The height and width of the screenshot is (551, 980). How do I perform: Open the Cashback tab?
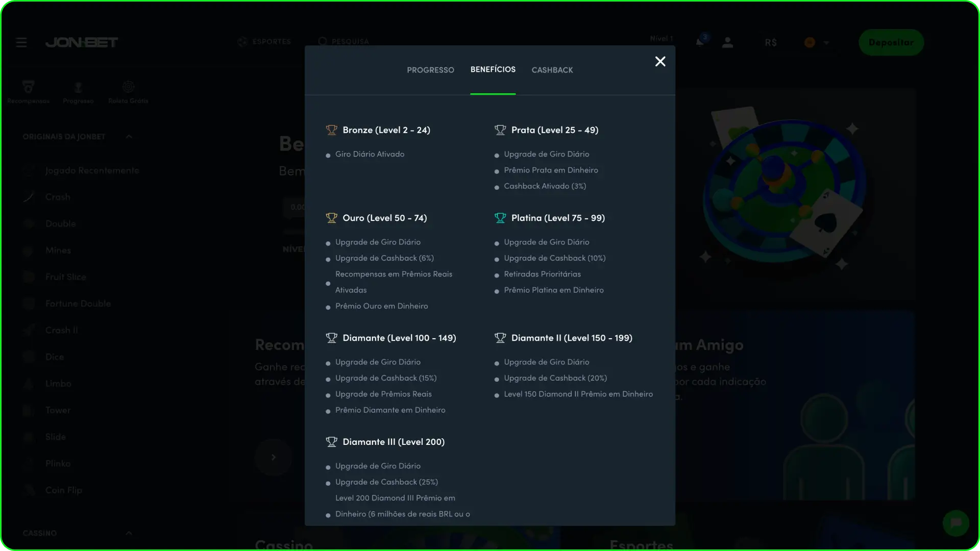coord(552,70)
